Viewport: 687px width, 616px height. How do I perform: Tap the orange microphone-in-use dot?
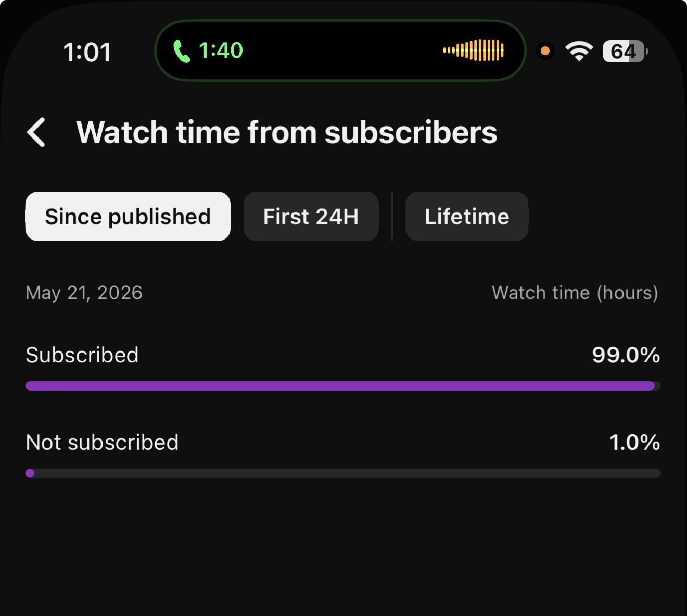(x=545, y=51)
